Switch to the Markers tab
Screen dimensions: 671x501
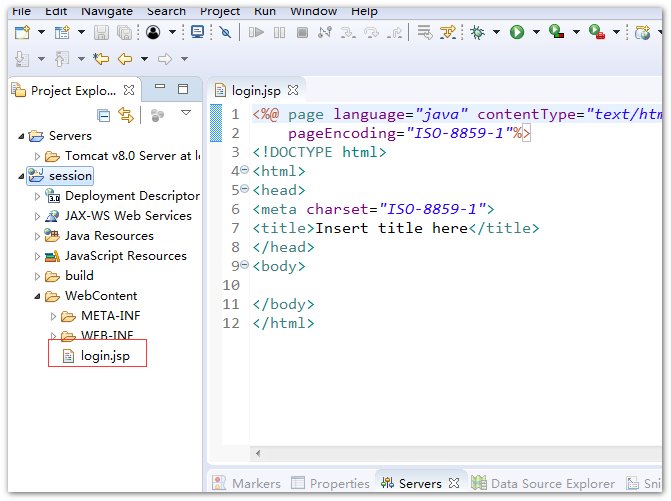[255, 483]
